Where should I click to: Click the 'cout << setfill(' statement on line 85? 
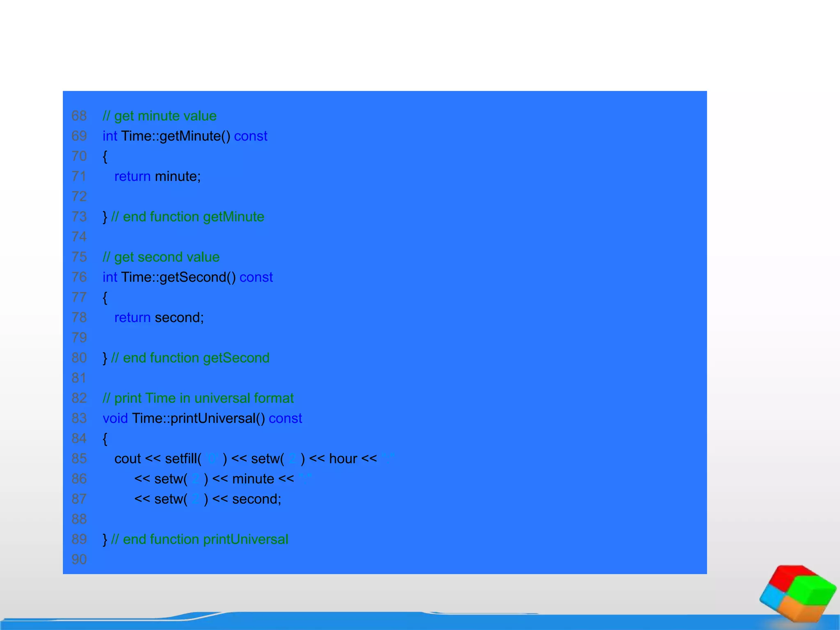pyautogui.click(x=254, y=459)
